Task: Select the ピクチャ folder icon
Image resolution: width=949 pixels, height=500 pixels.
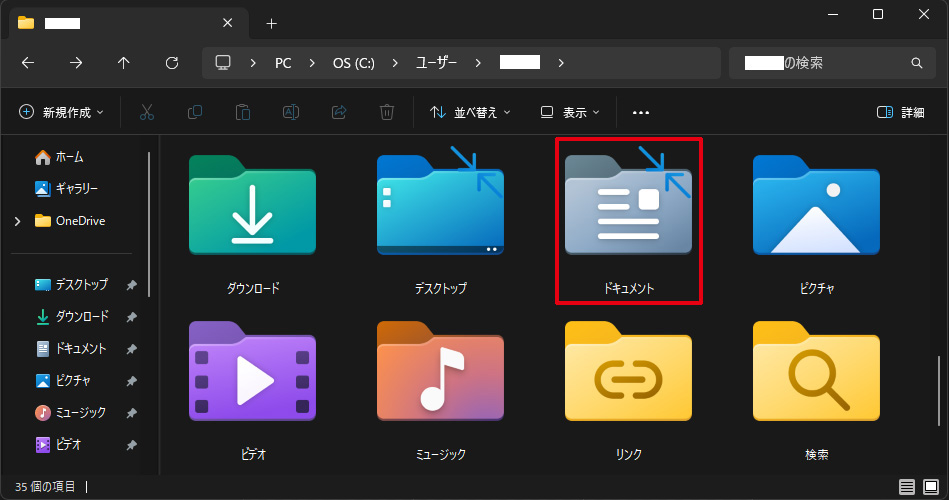Action: point(816,205)
